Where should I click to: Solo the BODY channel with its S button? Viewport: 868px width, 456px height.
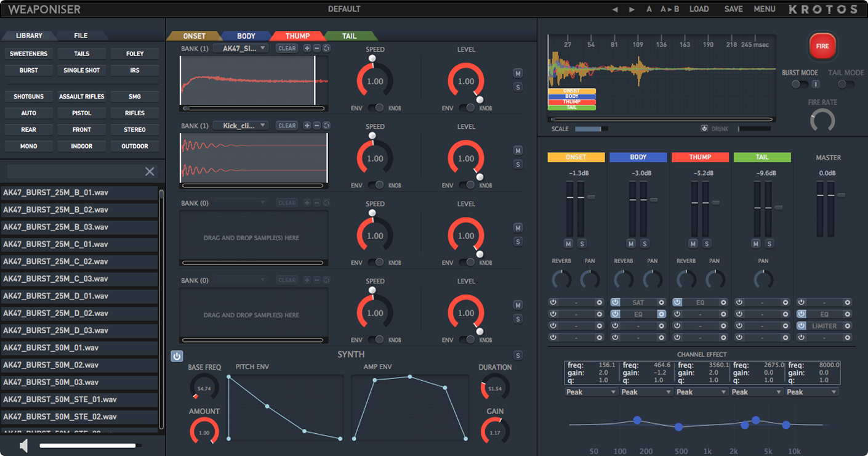(x=644, y=244)
